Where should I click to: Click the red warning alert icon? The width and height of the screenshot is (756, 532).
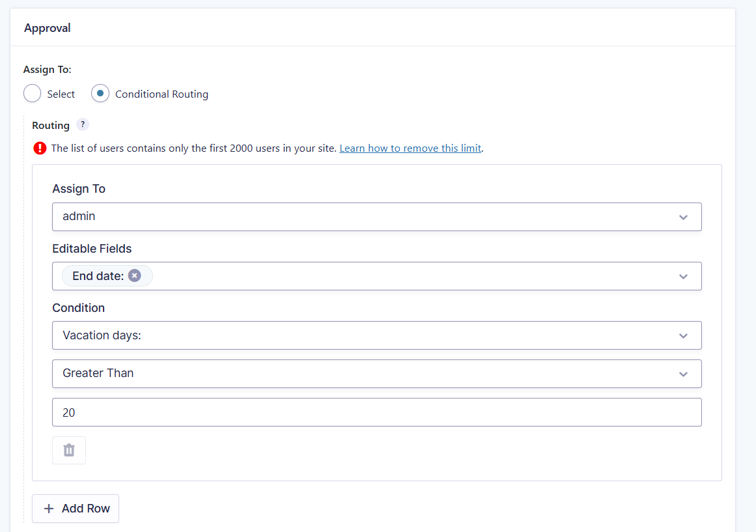pos(40,148)
